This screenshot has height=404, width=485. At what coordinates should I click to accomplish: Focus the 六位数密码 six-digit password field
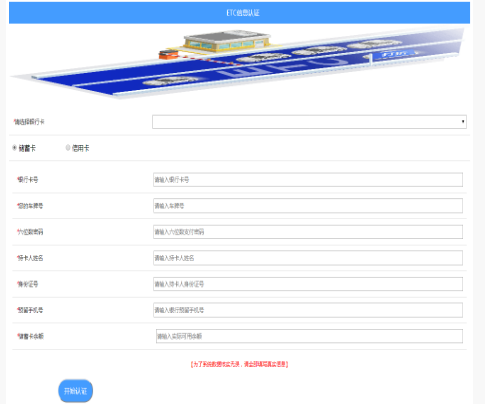click(x=308, y=232)
